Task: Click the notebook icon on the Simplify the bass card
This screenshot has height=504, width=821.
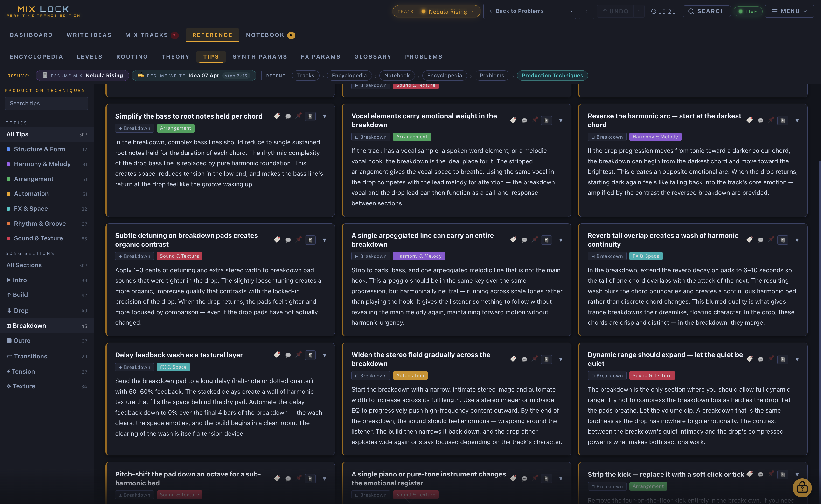Action: point(310,116)
